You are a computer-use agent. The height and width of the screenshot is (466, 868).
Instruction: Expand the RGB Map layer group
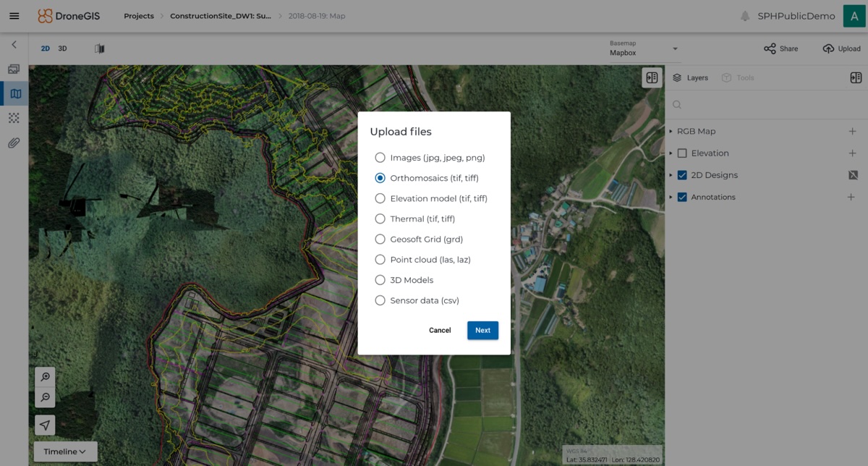point(671,132)
